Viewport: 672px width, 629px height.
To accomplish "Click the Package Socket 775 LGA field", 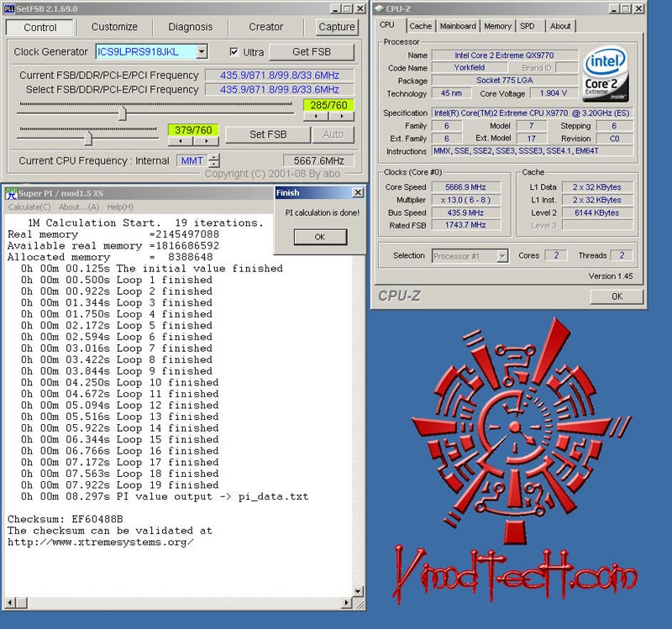I will [x=505, y=81].
